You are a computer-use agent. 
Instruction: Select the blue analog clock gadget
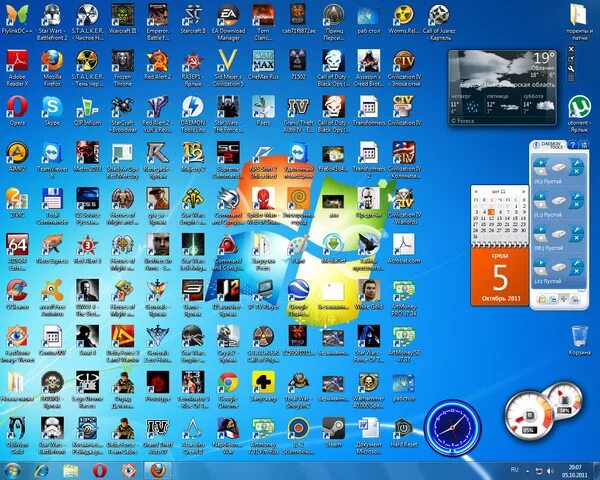tap(452, 427)
